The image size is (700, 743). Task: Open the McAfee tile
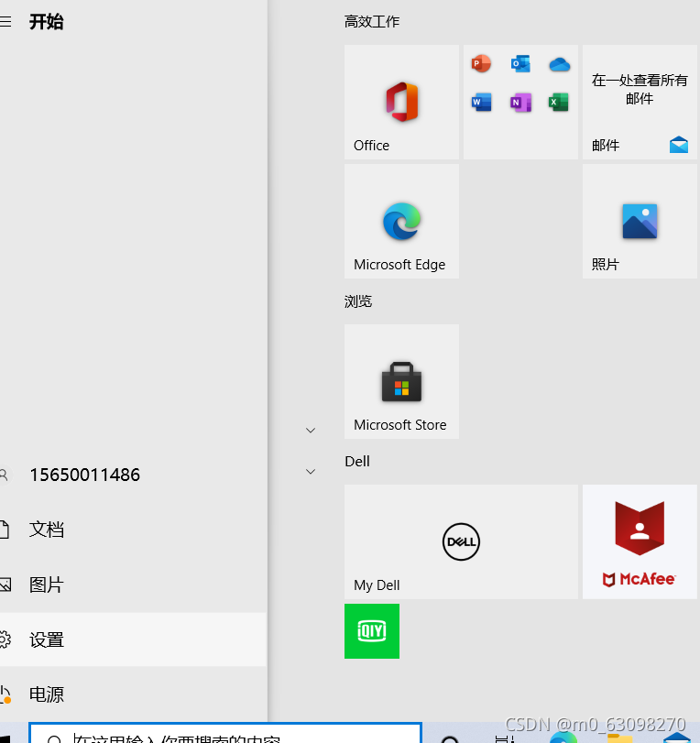pos(640,541)
